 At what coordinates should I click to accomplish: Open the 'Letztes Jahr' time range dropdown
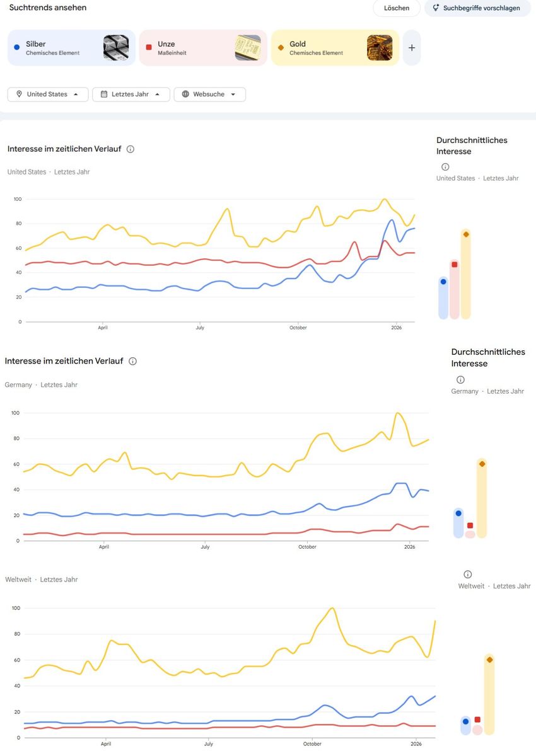pos(131,94)
